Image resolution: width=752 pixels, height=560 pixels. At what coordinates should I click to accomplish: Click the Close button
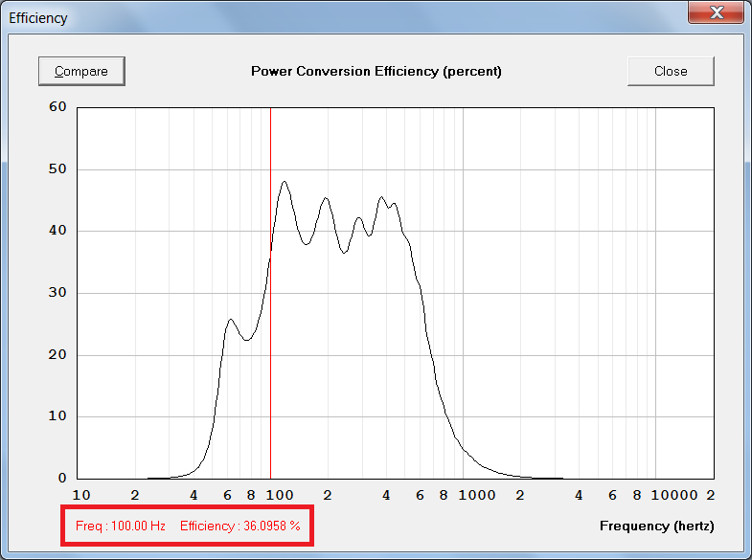[671, 71]
